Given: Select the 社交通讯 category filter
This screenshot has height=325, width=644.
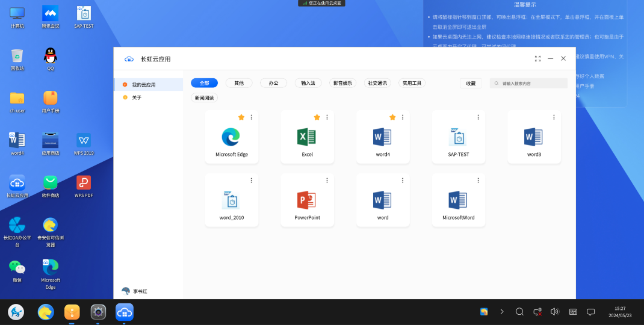Looking at the screenshot, I should click(x=377, y=83).
